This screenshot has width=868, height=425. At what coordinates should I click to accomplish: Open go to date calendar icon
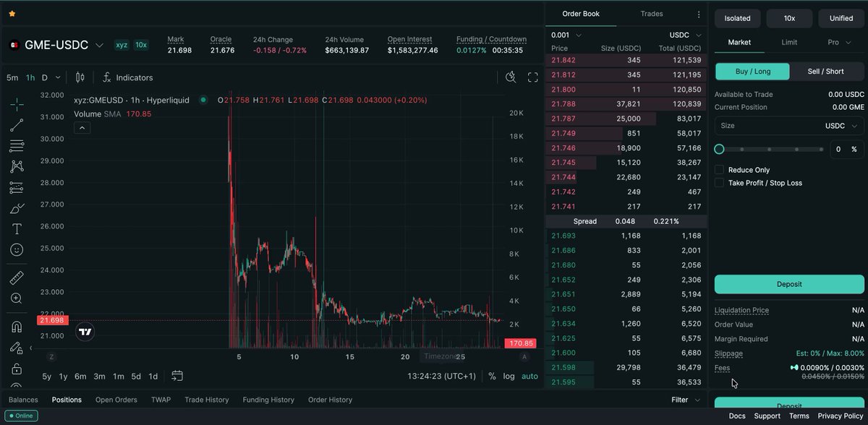[x=177, y=376]
